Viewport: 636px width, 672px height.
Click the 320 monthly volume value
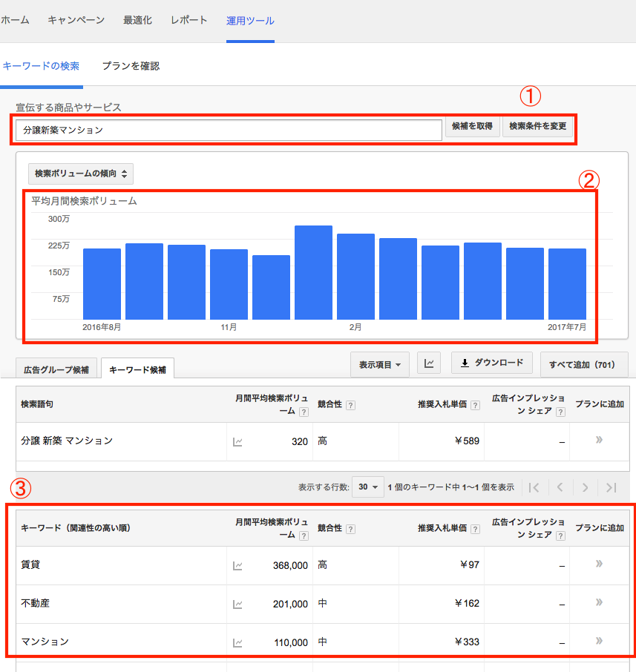[300, 442]
